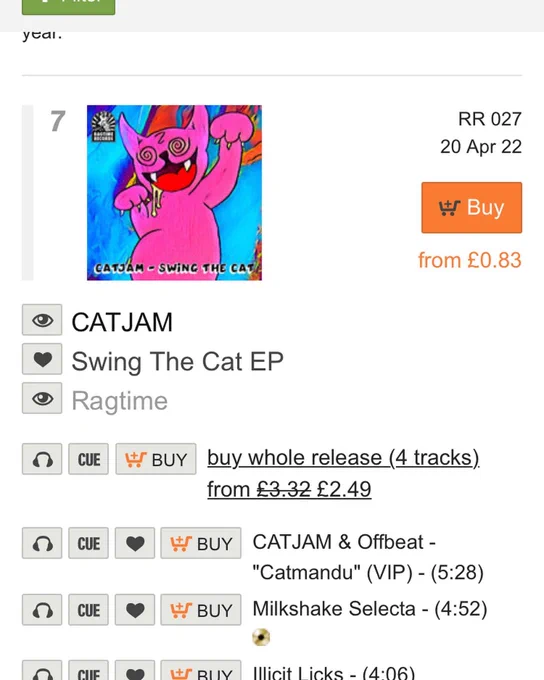Listen to Catmandu (VIP) track preview
This screenshot has height=680, width=544.
[42, 543]
